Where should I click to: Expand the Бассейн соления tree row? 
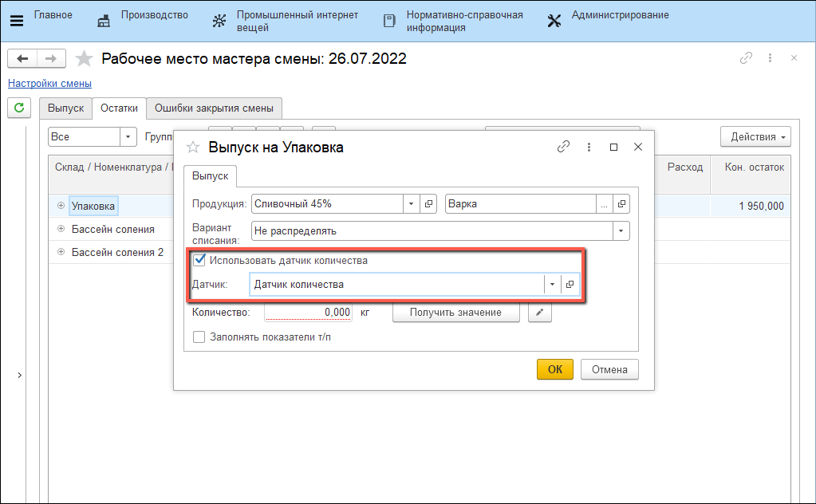(x=61, y=229)
